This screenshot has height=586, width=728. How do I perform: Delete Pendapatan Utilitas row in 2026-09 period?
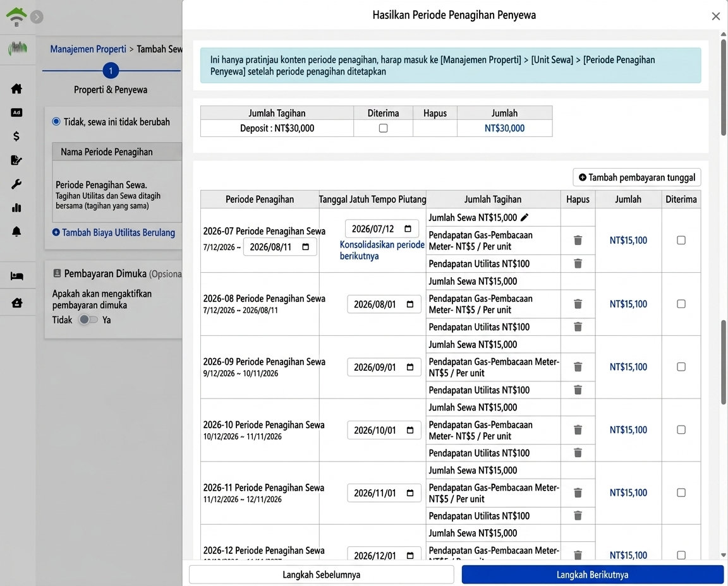click(x=578, y=390)
